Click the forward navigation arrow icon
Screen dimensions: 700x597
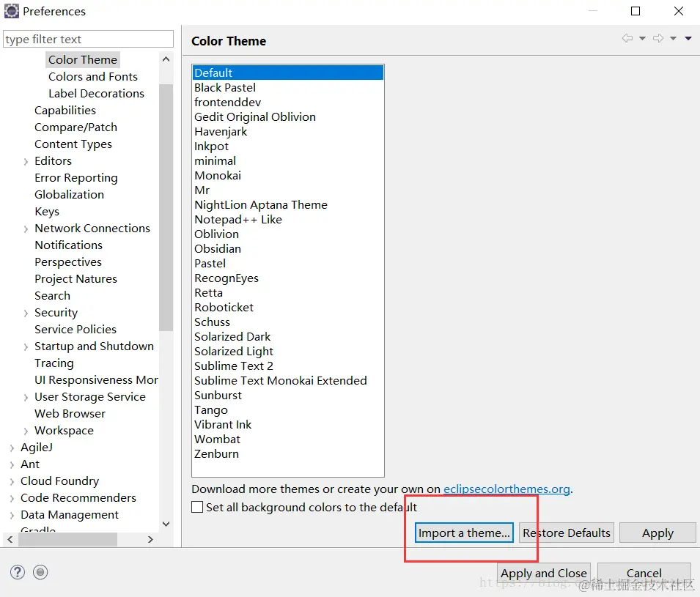point(658,38)
